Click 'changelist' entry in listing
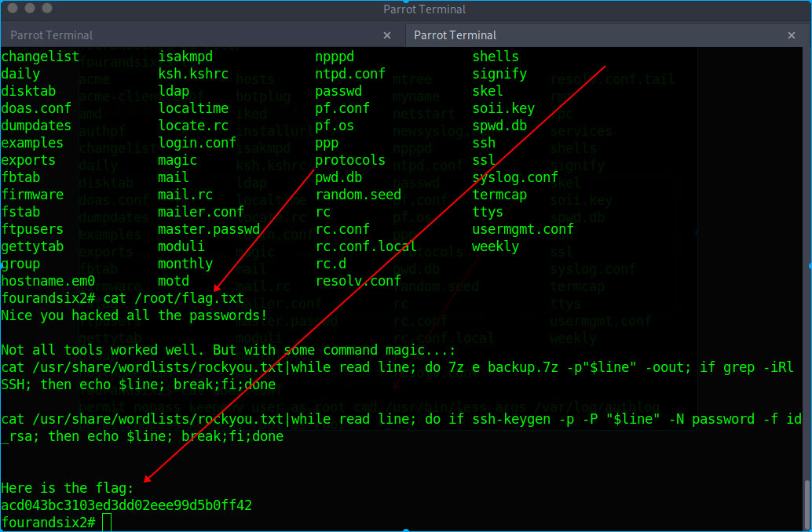Viewport: 812px width, 532px height. click(40, 56)
